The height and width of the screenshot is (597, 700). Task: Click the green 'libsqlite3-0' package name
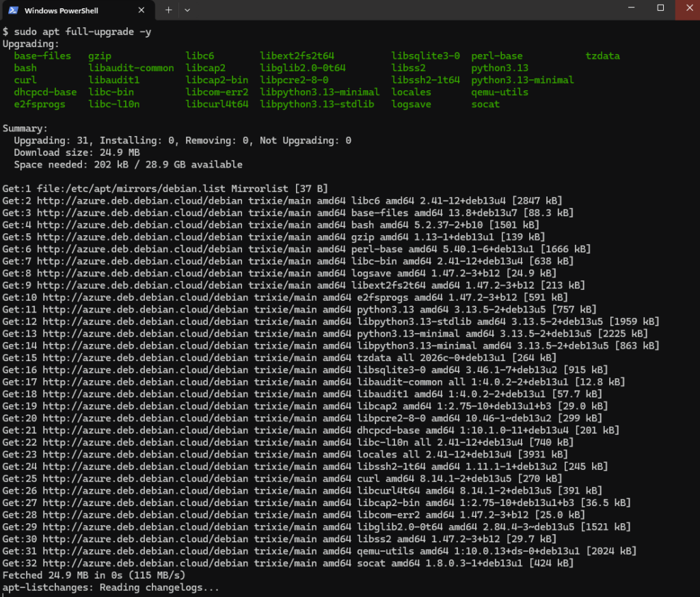click(x=425, y=56)
